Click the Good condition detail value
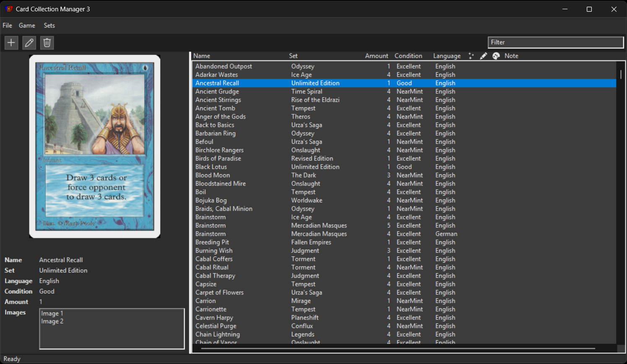Viewport: 627px width, 364px height. (x=47, y=292)
